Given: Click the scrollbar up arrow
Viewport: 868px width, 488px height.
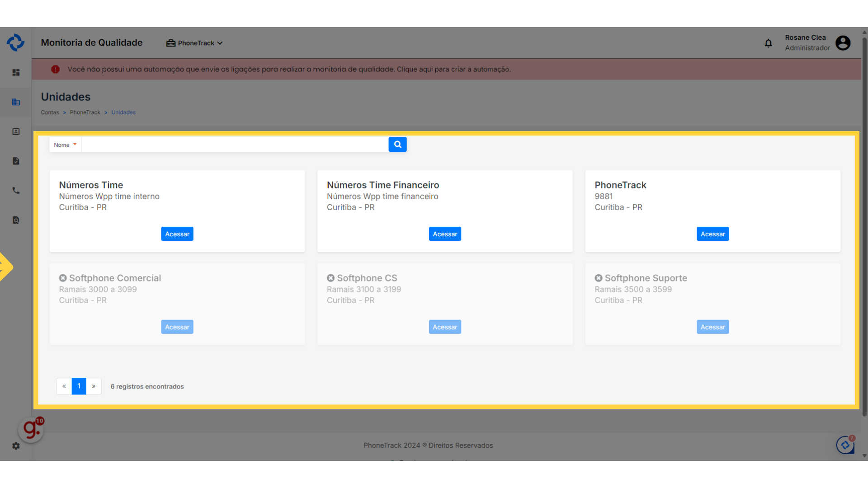Looking at the screenshot, I should [864, 32].
